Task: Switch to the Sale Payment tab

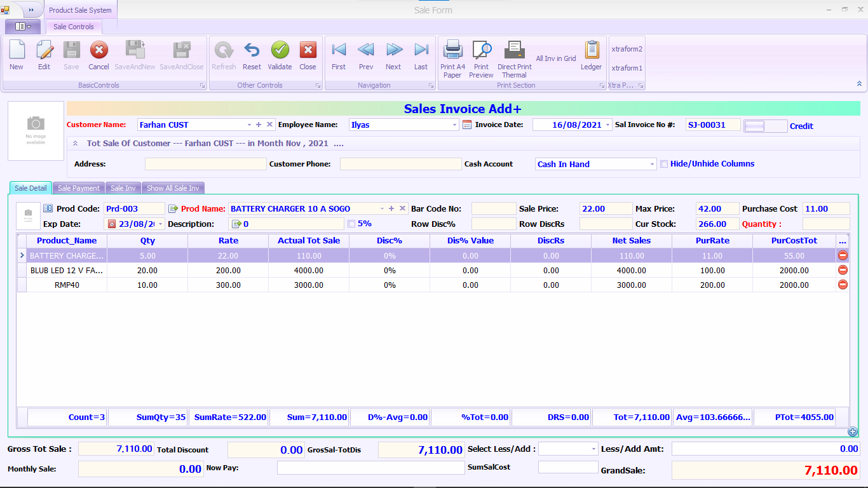Action: click(x=79, y=188)
